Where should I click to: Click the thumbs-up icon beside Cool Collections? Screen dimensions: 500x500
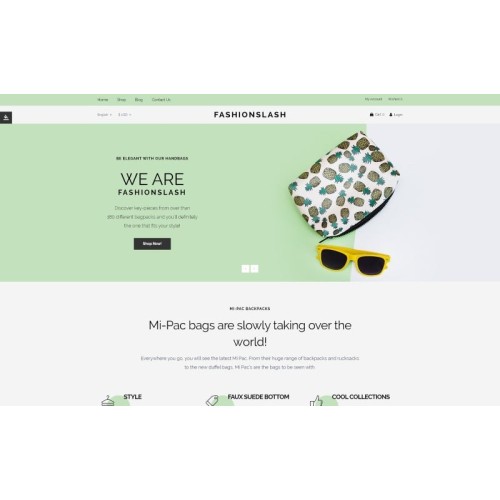(x=316, y=401)
